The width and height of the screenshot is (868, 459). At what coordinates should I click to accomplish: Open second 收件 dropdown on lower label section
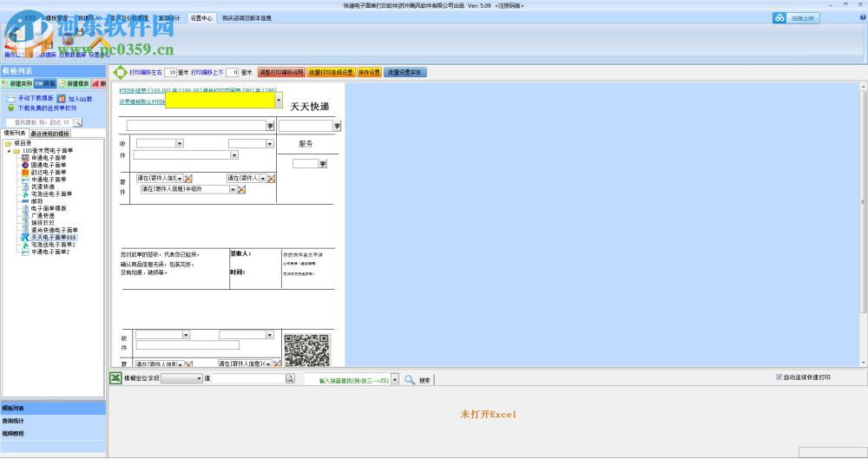tap(270, 334)
